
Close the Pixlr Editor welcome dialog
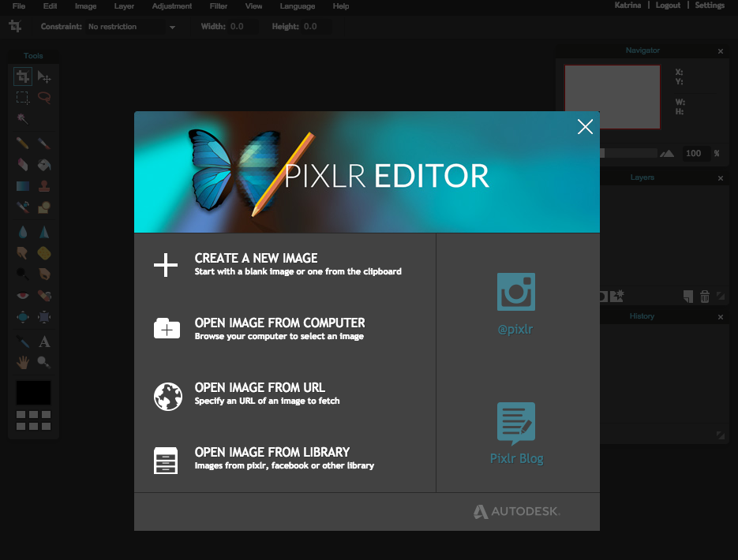tap(585, 126)
